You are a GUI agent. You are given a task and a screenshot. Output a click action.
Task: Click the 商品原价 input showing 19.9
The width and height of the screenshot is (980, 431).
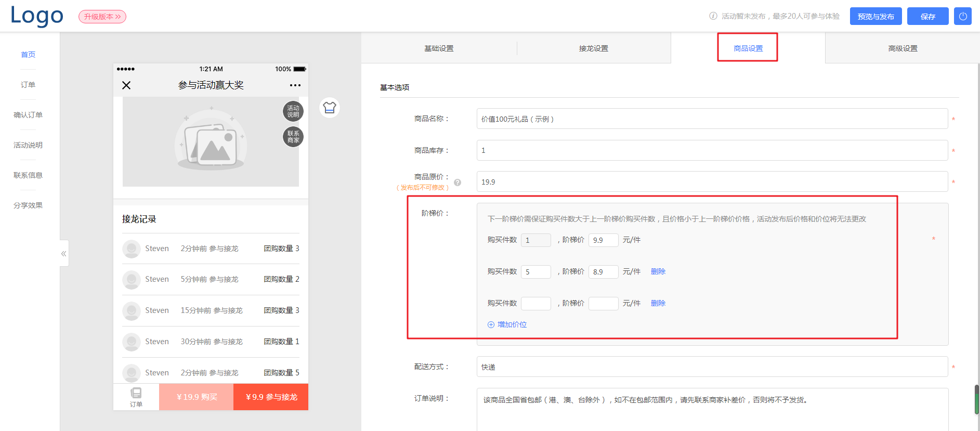click(712, 181)
